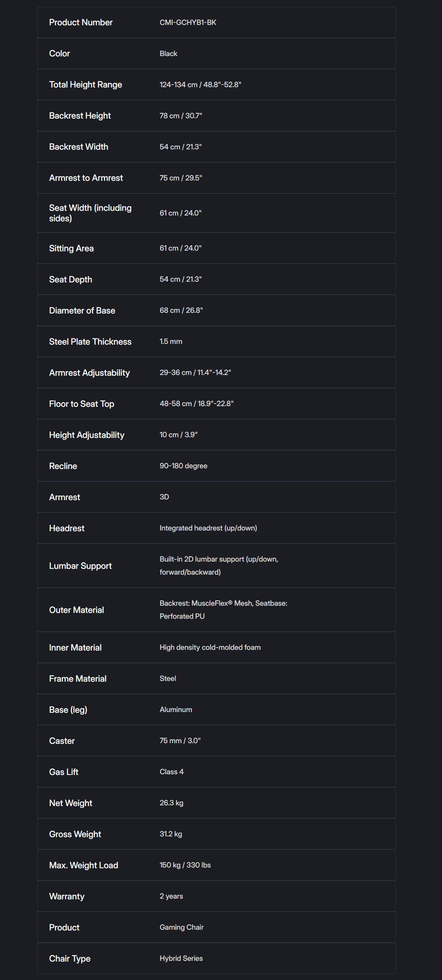
Task: Click the Armrest Adjustability value
Action: [195, 372]
